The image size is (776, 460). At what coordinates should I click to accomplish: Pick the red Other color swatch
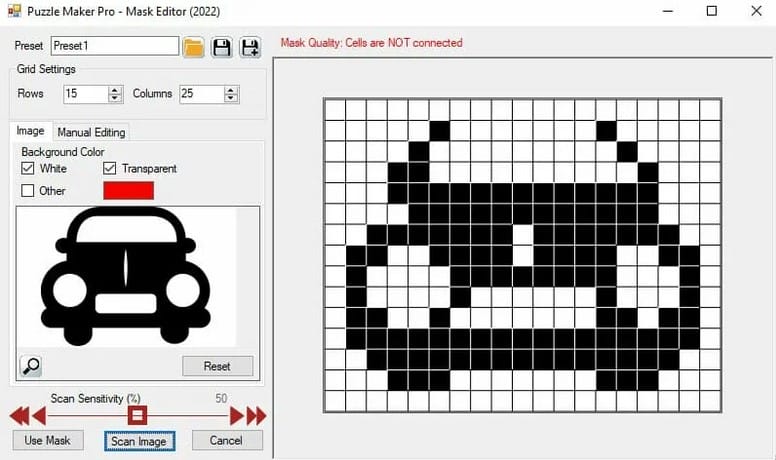click(128, 190)
